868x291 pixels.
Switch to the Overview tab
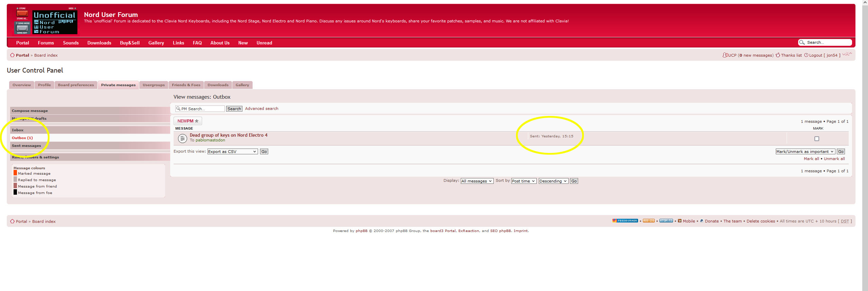(22, 85)
